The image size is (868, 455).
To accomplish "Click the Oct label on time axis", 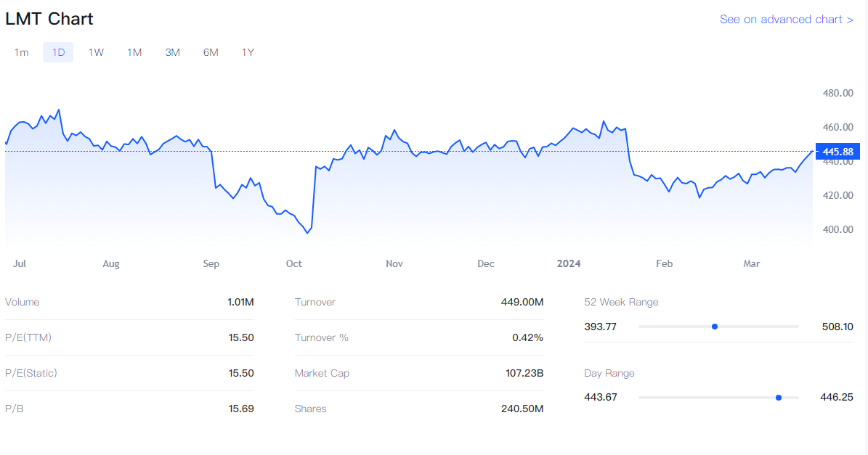I will pos(294,264).
